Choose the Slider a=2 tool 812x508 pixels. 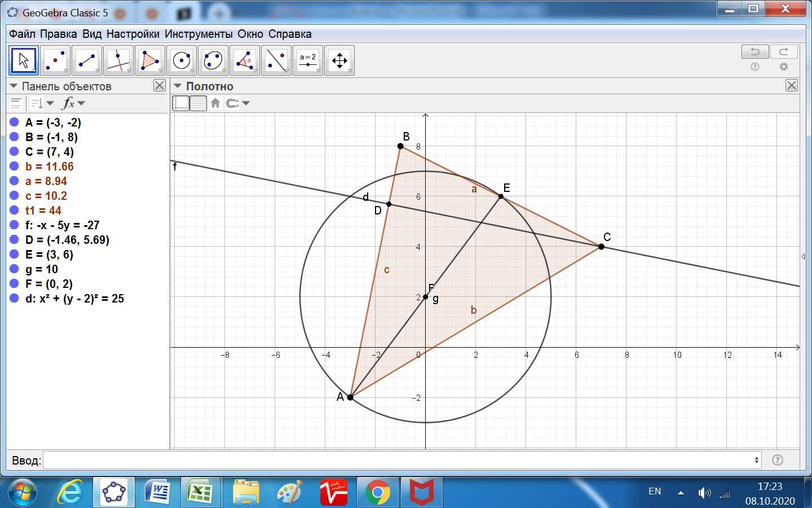[x=308, y=60]
